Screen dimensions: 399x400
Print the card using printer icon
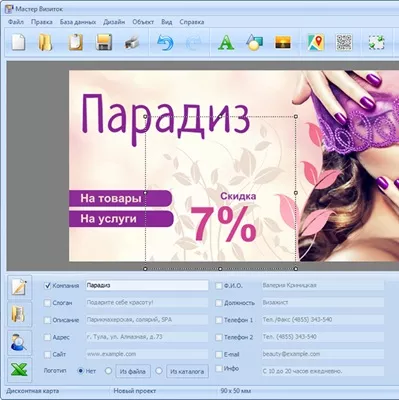pos(132,43)
